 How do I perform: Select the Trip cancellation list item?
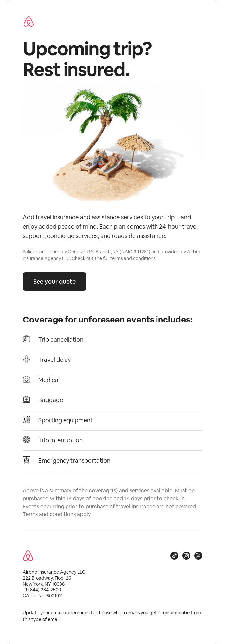pyautogui.click(x=112, y=340)
